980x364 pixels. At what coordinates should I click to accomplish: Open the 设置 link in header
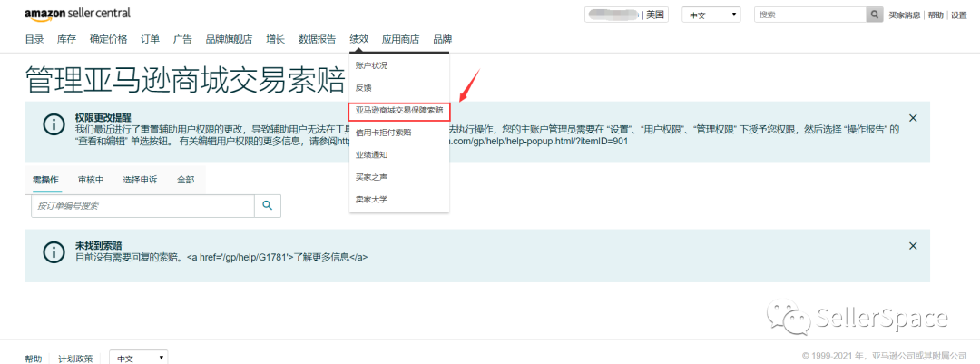point(959,15)
